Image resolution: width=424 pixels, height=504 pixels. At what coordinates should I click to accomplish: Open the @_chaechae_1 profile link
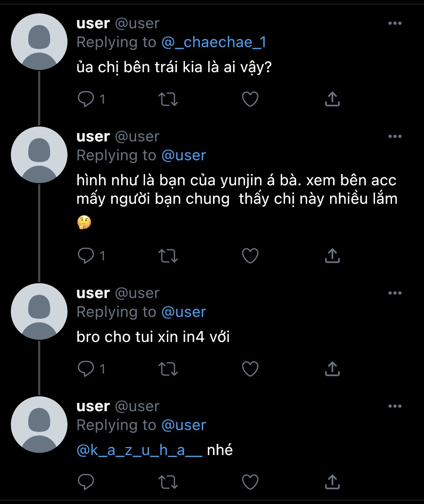pos(214,42)
